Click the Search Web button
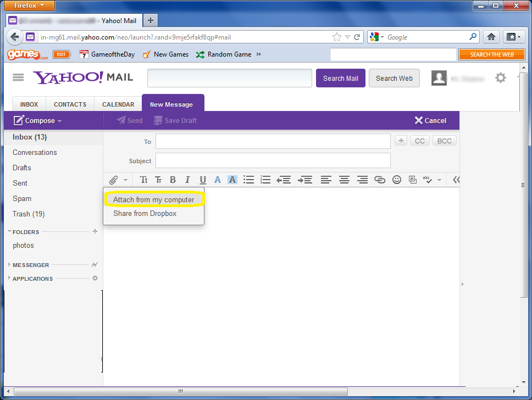 click(x=394, y=78)
